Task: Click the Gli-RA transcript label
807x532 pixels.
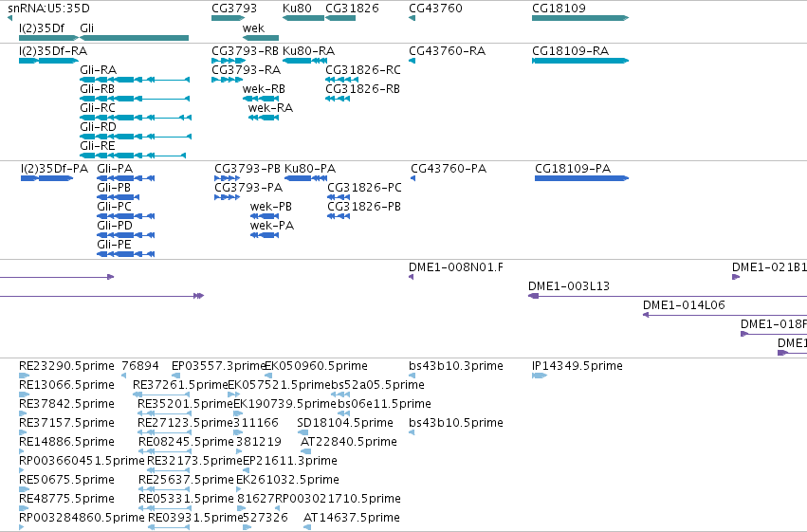Action: coord(98,70)
